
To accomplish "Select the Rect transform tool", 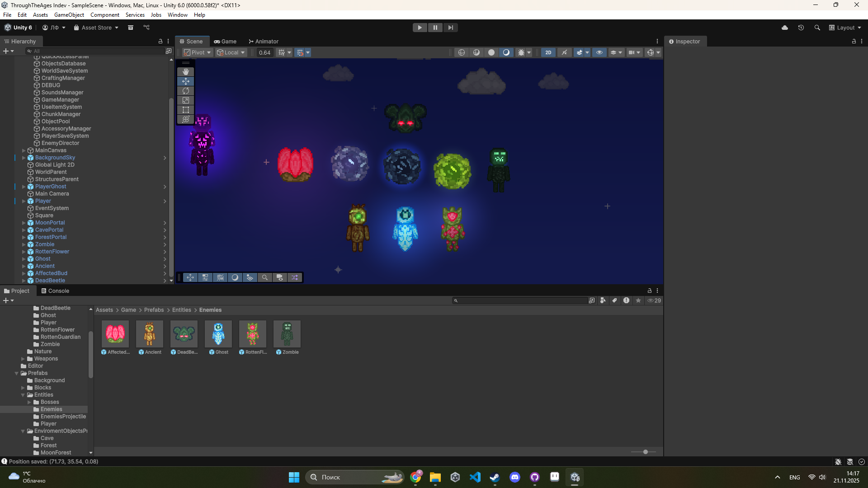I will click(x=185, y=110).
